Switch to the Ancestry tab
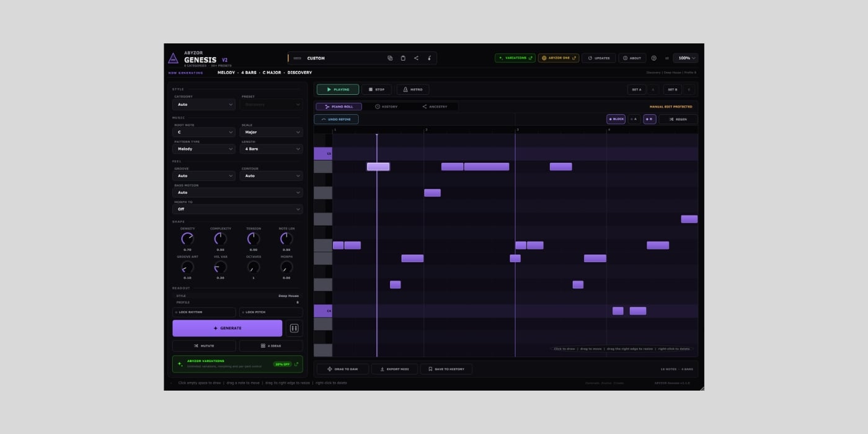The width and height of the screenshot is (868, 434). pos(435,107)
